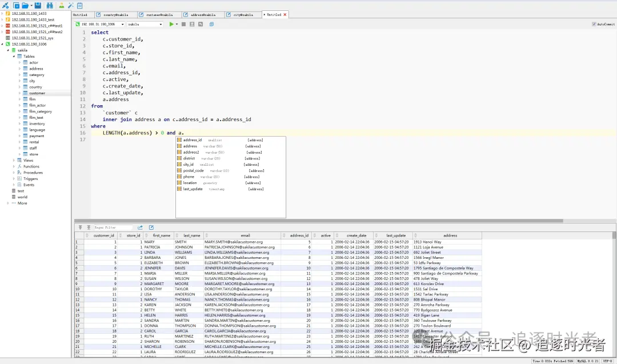Viewport: 617px width, 364px height.
Task: Click the Procedures icon in tree
Action: [x=19, y=173]
